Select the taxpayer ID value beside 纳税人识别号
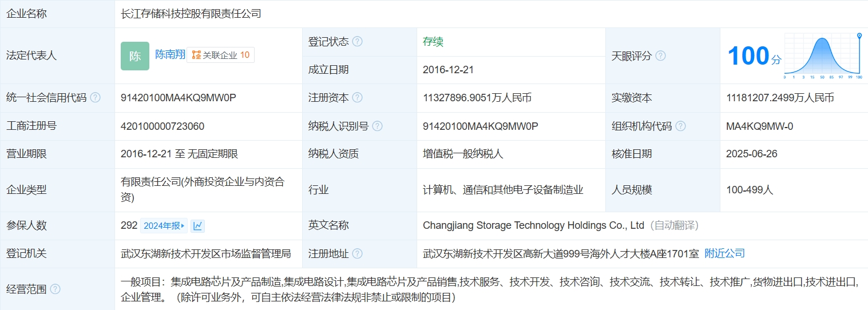Image resolution: width=868 pixels, height=310 pixels. point(481,126)
